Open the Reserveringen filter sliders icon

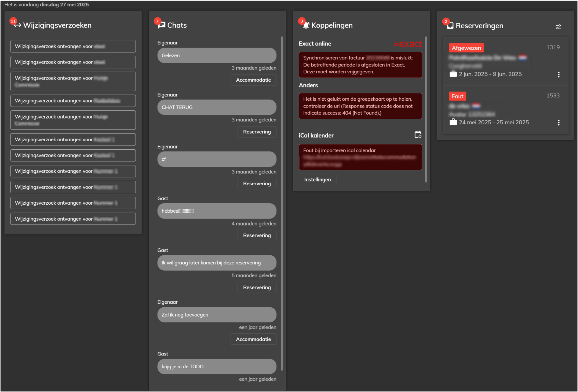coord(558,27)
